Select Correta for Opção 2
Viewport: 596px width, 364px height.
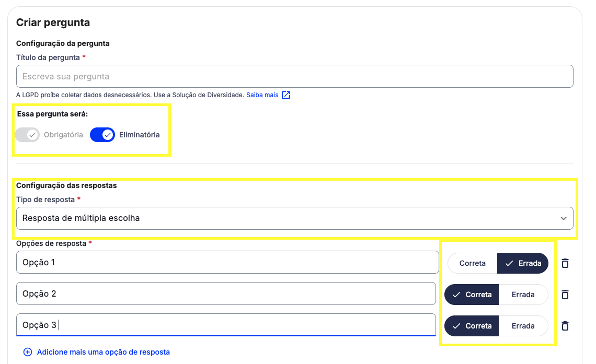[472, 295]
